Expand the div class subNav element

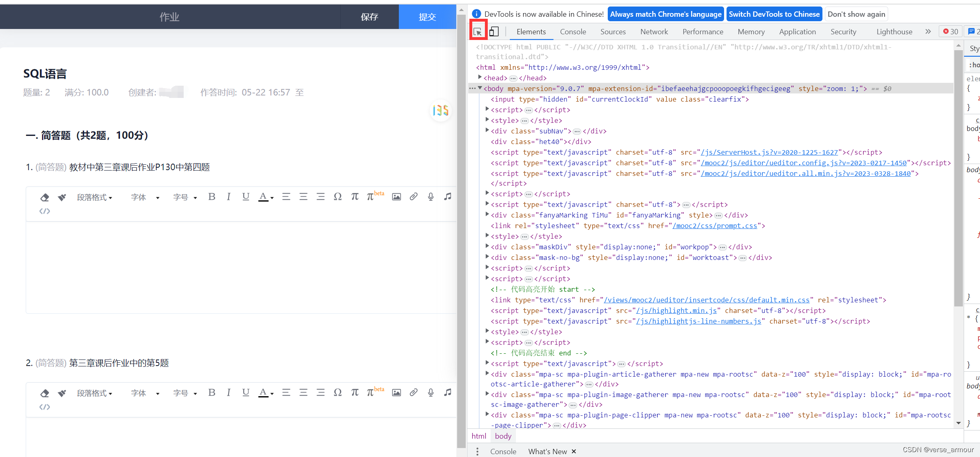pyautogui.click(x=487, y=131)
